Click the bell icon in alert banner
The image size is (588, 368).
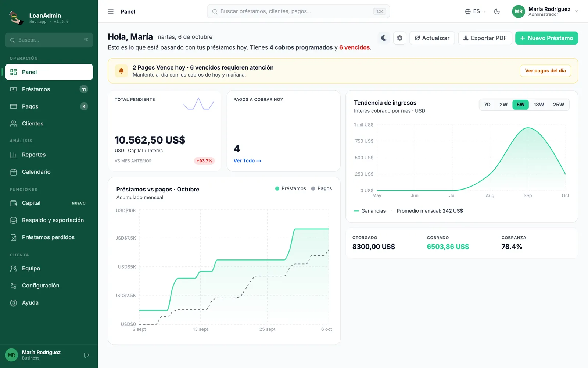[x=121, y=71]
